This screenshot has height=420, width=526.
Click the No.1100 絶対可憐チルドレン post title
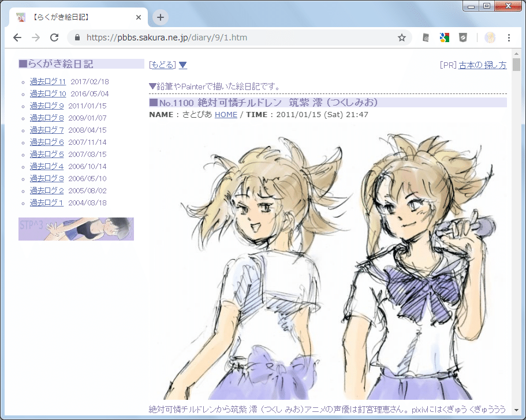tap(328, 103)
